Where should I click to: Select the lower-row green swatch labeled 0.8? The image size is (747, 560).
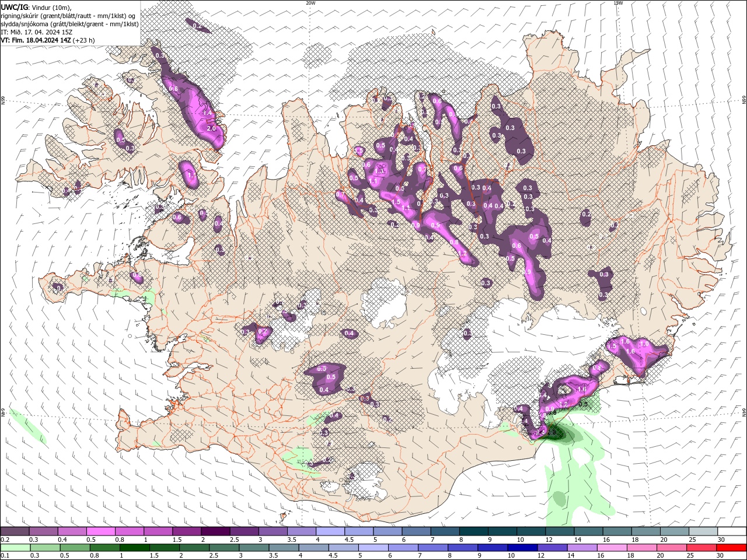104,548
